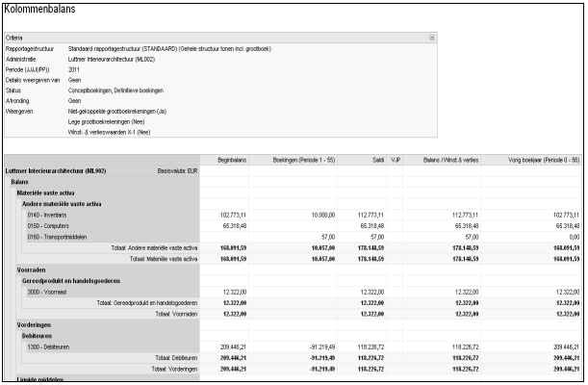The height and width of the screenshot is (385, 588).
Task: Collapse the Balans group row
Action: coord(20,181)
